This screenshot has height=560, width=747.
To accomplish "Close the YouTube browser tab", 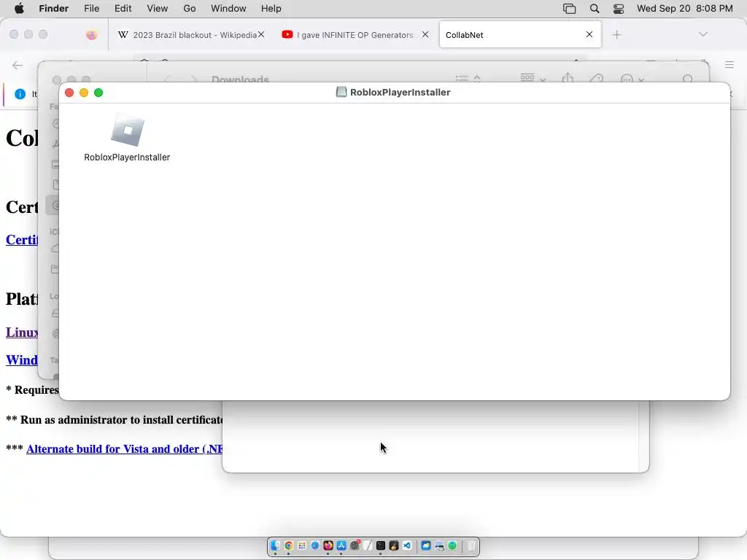I will click(425, 34).
